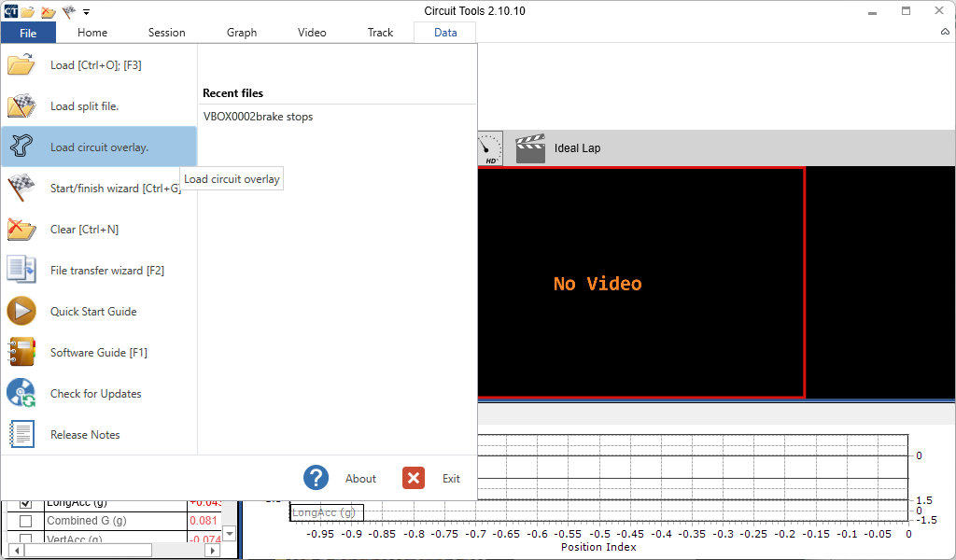Click the channel list horizontal scrollbar thumb
This screenshot has width=956, height=560.
pyautogui.click(x=88, y=551)
